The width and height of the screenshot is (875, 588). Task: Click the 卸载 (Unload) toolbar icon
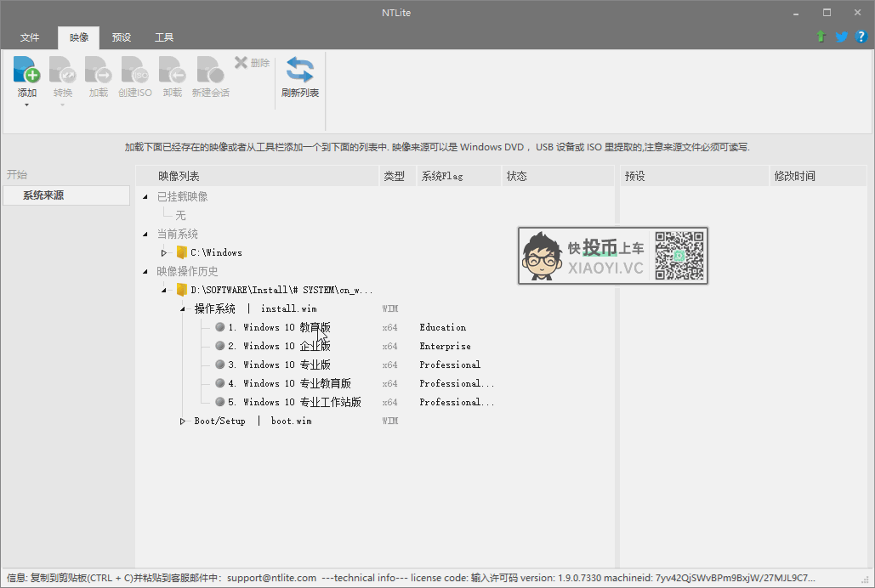click(x=173, y=71)
